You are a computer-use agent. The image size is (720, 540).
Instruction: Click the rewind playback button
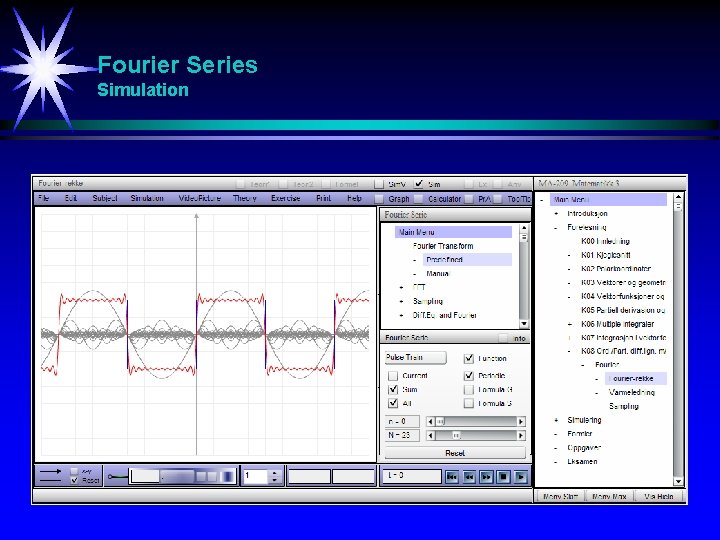[469, 477]
